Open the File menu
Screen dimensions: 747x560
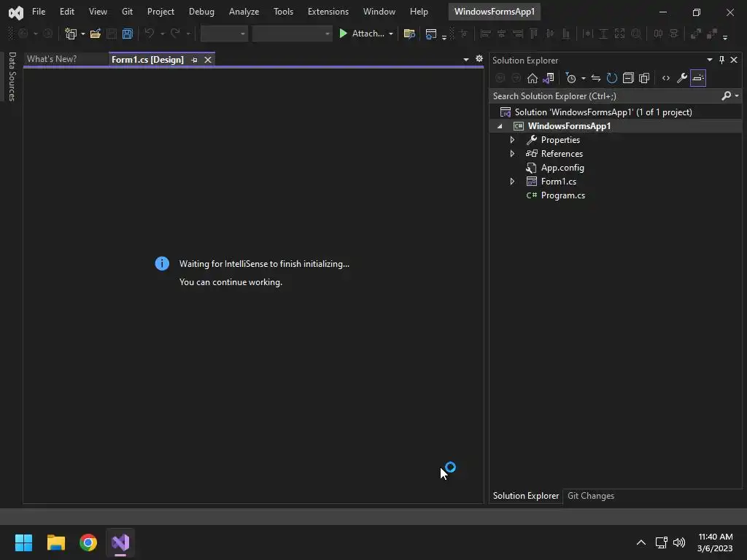[x=39, y=12]
